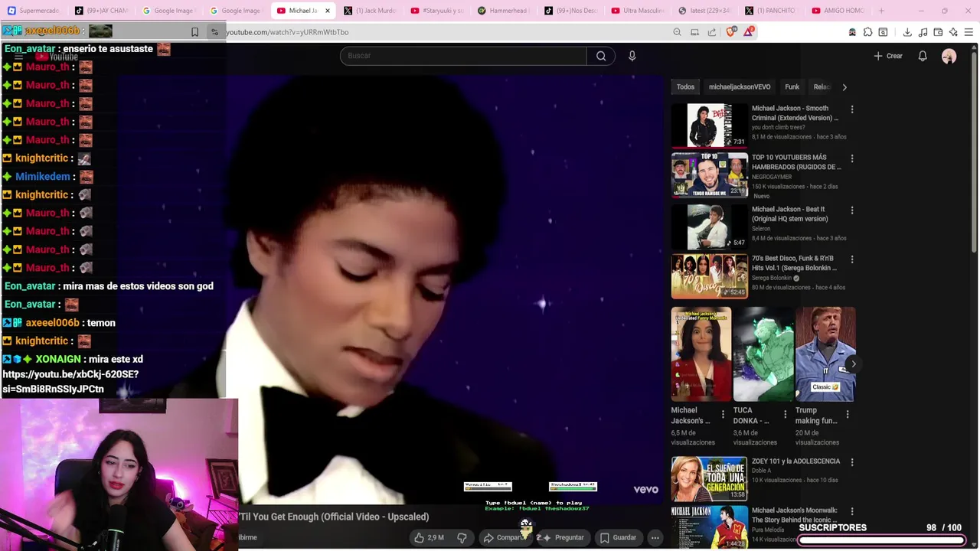Click the share page icon in address bar

[x=712, y=32]
